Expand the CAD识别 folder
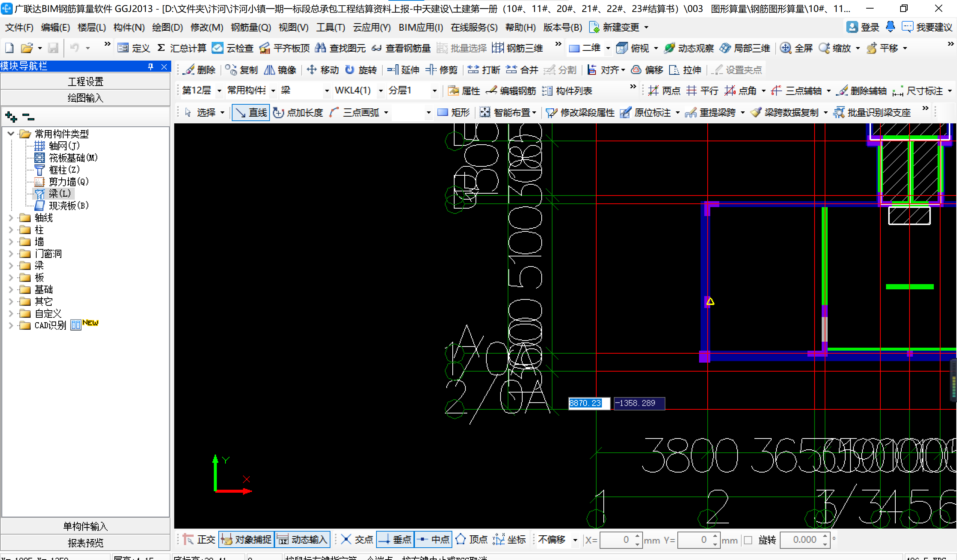This screenshot has height=560, width=957. [x=10, y=325]
